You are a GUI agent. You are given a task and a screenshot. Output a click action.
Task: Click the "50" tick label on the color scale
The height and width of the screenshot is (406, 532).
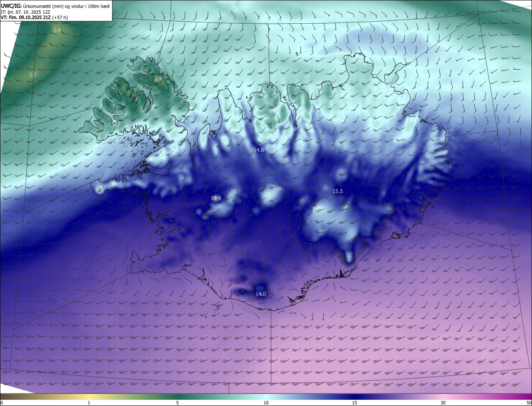(529, 403)
